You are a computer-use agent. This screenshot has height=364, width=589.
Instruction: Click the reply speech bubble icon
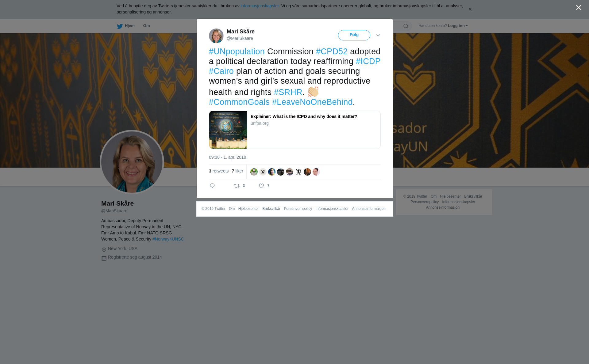212,186
